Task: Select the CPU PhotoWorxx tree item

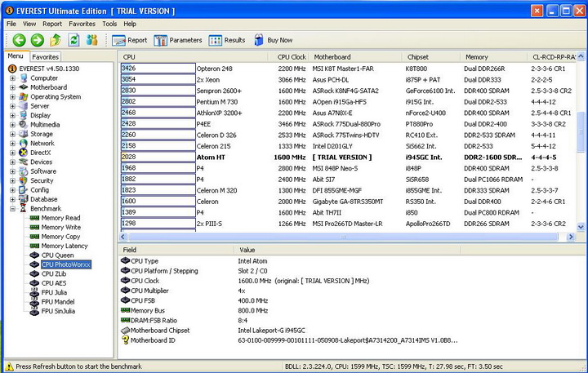Action: pyautogui.click(x=66, y=264)
